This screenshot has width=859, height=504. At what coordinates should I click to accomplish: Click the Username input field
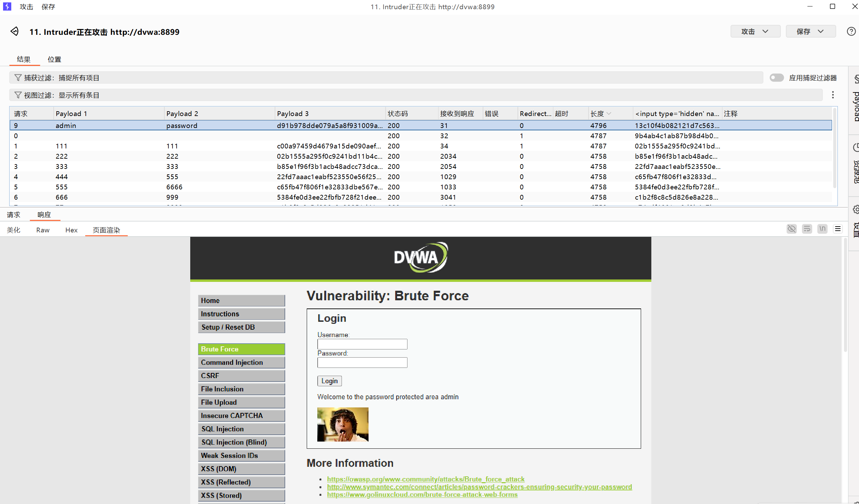click(362, 344)
